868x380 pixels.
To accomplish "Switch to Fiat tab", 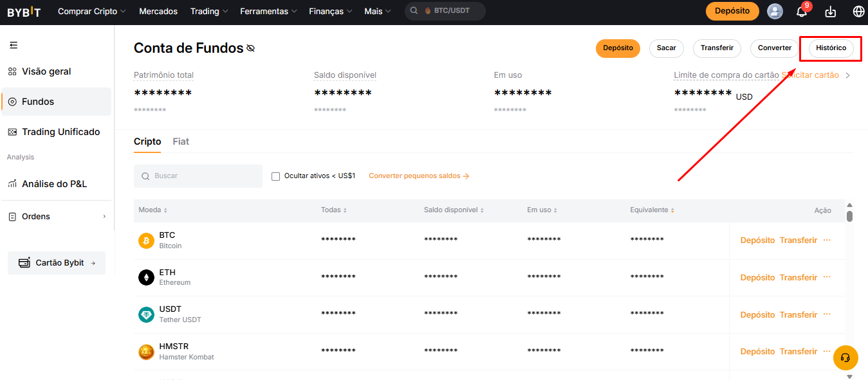I will point(181,141).
